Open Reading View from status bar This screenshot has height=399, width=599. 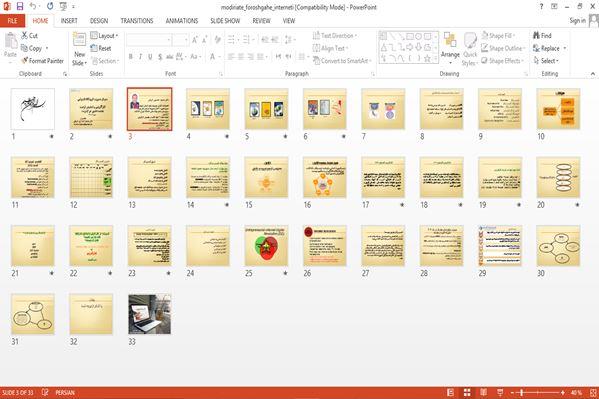pos(483,393)
